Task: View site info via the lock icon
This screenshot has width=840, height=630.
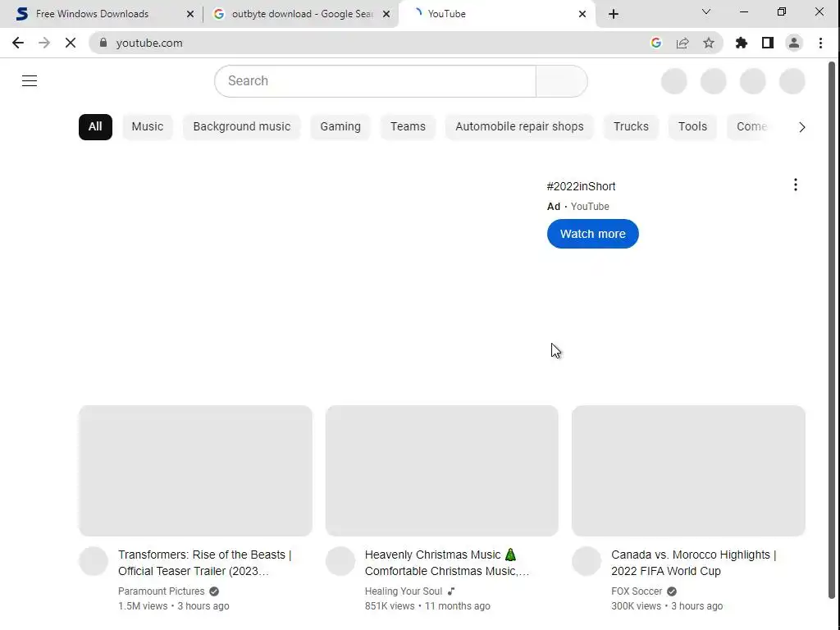Action: point(103,43)
